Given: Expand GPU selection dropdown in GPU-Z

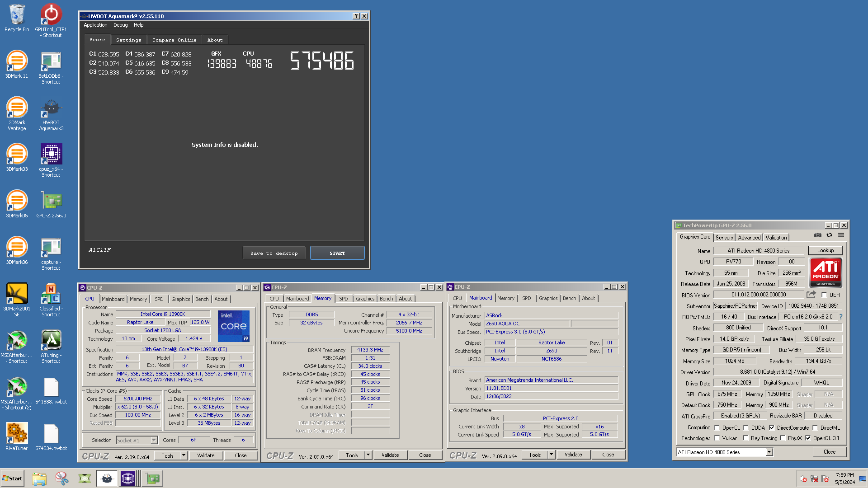Looking at the screenshot, I should 769,452.
